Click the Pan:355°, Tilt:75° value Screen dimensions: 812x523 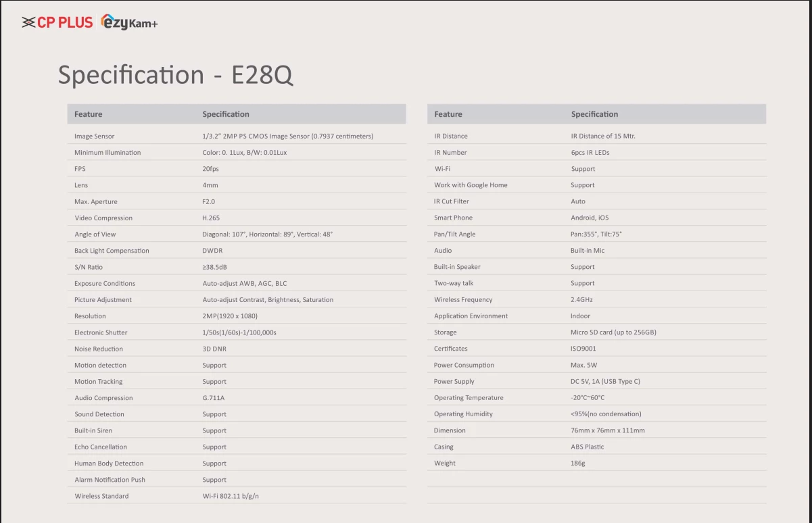coord(596,234)
